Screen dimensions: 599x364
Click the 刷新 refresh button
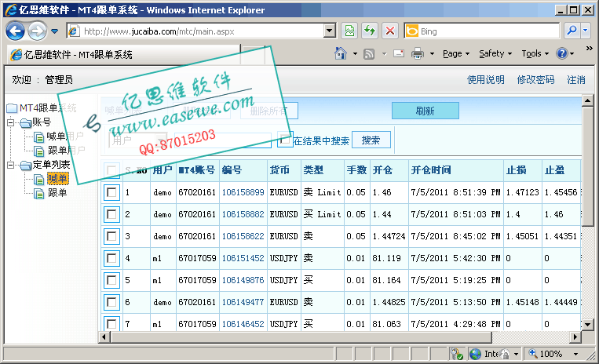point(426,111)
